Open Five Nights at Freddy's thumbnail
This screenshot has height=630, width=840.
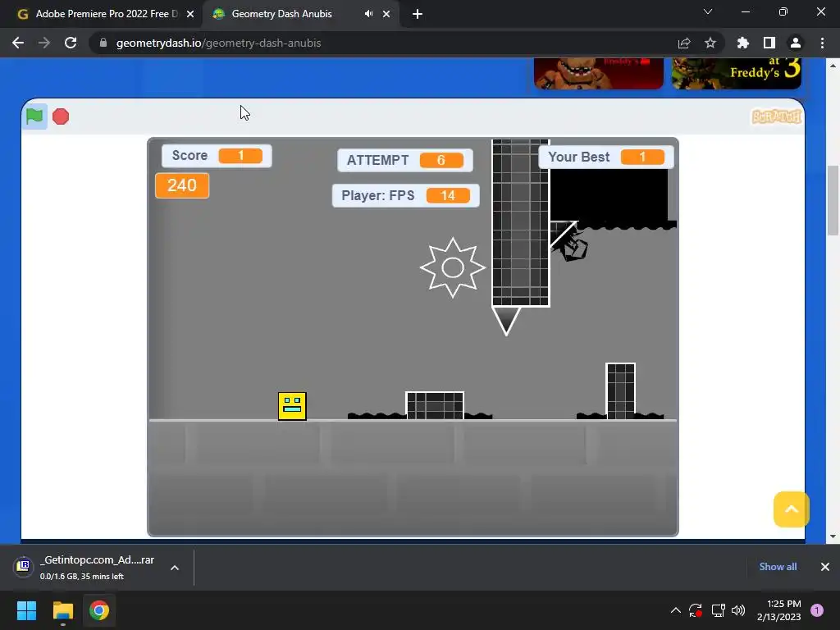click(599, 73)
